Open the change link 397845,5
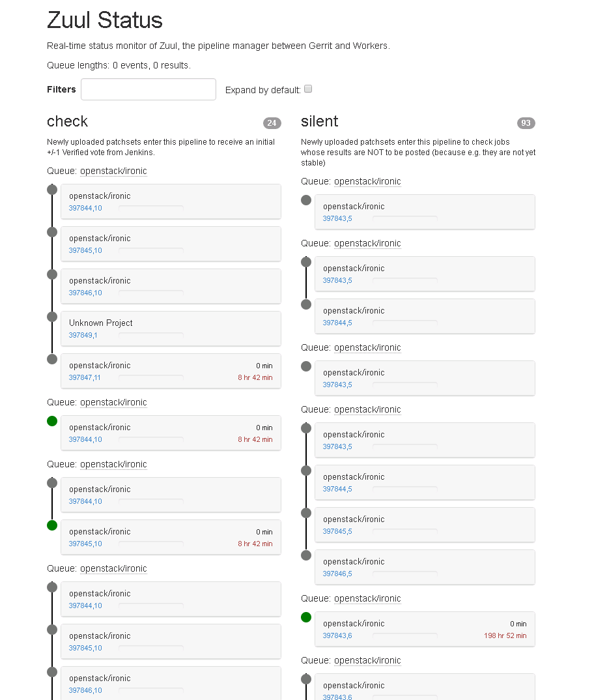Screen dimensions: 594x700 click(337, 531)
